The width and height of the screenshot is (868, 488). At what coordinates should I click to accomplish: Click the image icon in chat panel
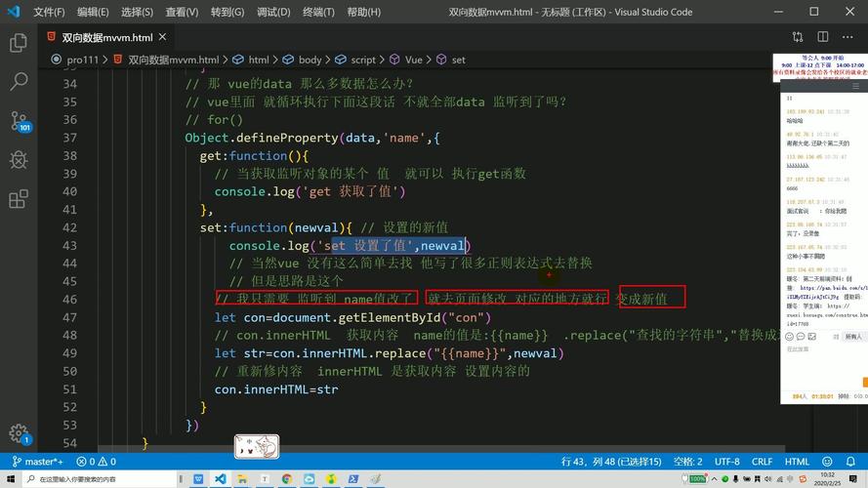(812, 337)
